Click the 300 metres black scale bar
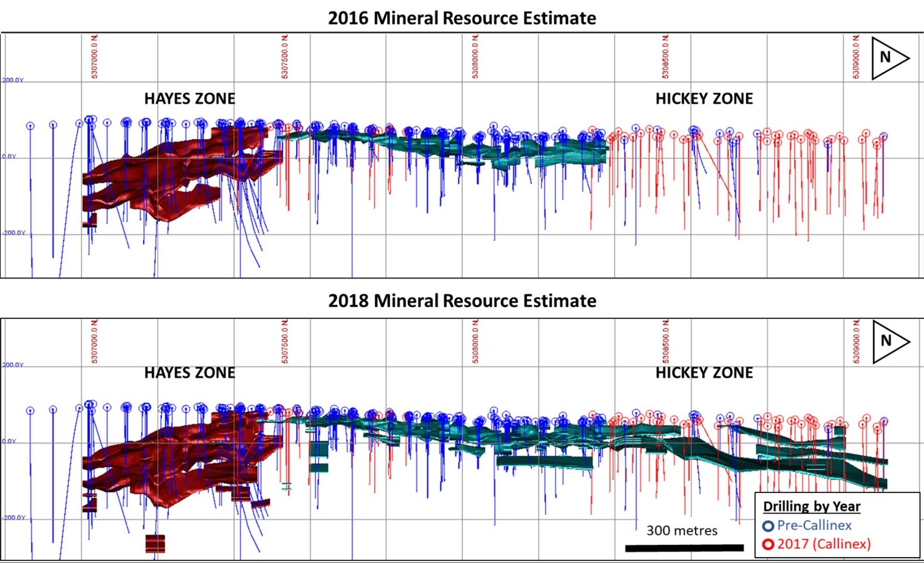The height and width of the screenshot is (563, 924). click(684, 548)
